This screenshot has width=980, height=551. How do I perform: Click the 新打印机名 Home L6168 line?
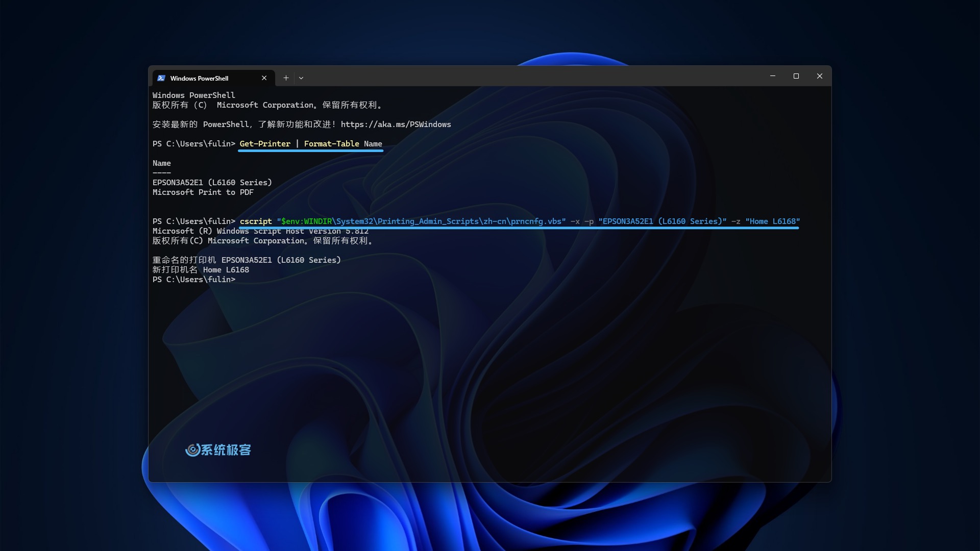(201, 270)
